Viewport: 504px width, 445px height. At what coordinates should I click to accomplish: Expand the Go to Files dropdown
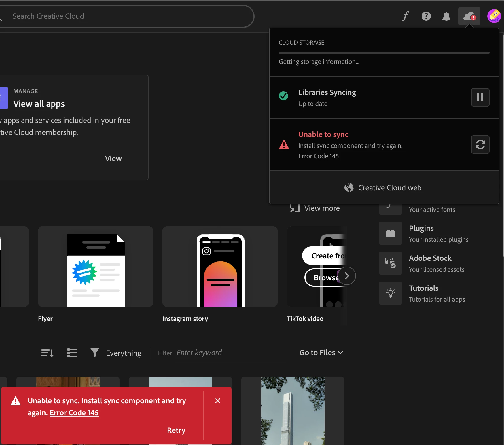(321, 353)
